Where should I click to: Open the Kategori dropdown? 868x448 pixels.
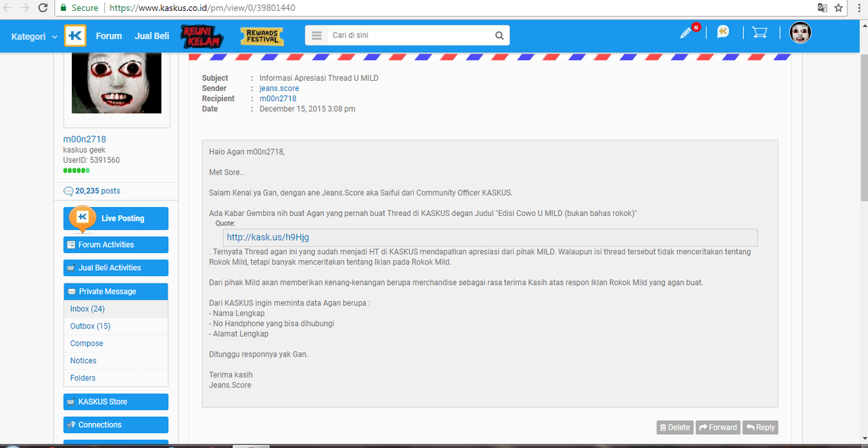point(34,36)
